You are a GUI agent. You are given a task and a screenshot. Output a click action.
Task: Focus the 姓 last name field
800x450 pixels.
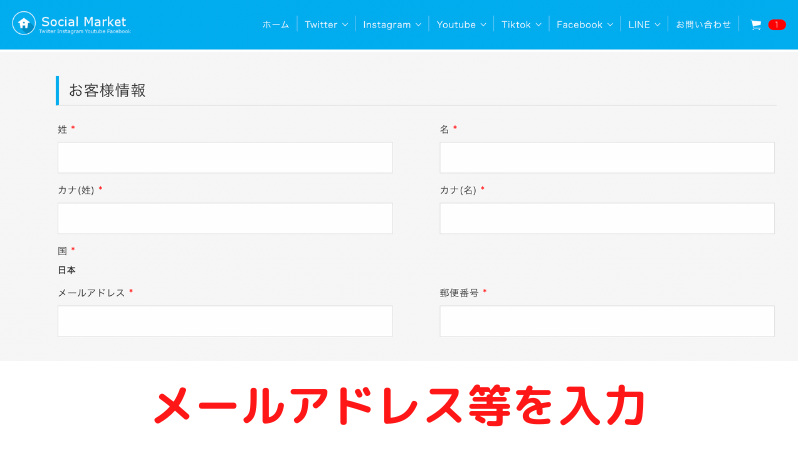225,158
